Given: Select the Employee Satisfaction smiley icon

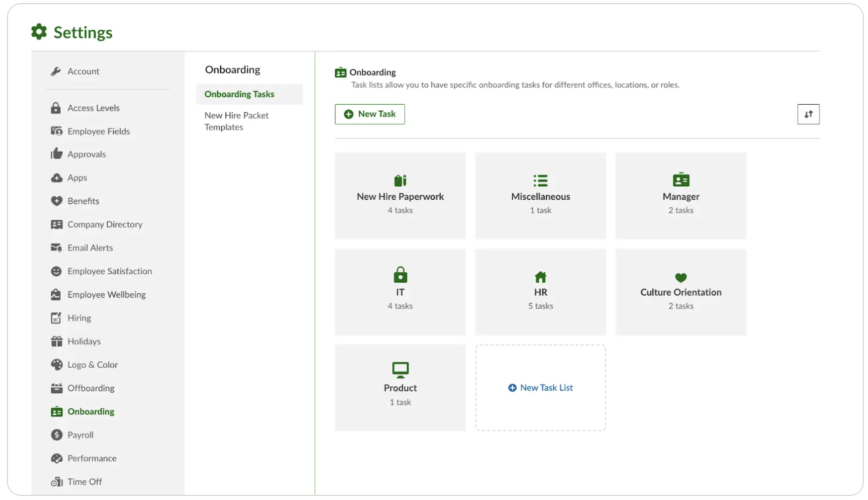Looking at the screenshot, I should click(x=56, y=271).
